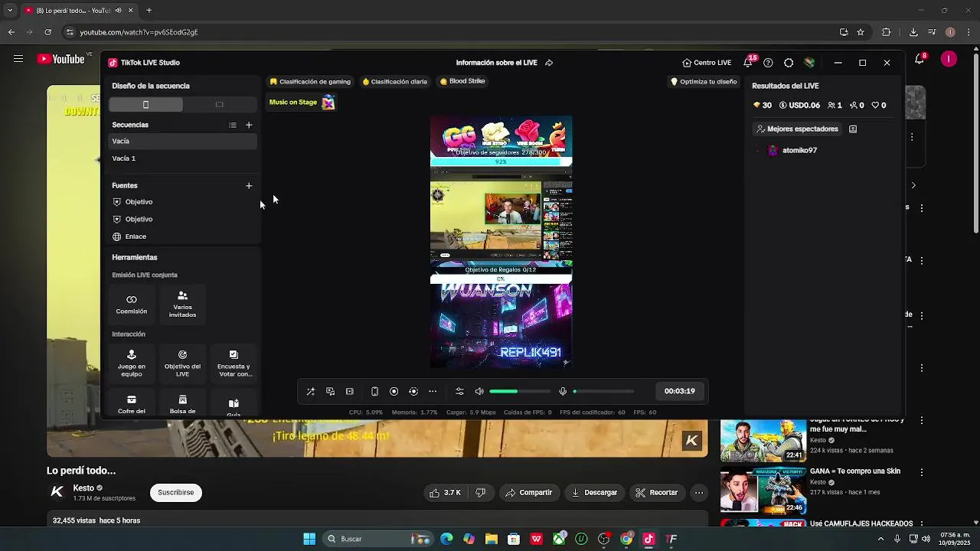Image resolution: width=980 pixels, height=551 pixels.
Task: Add a new scene with the Secuencias plus icon
Action: click(249, 125)
